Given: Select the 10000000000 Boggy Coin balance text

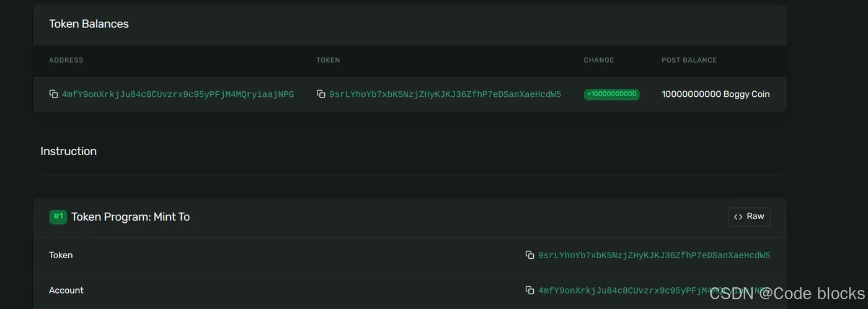Looking at the screenshot, I should (715, 94).
